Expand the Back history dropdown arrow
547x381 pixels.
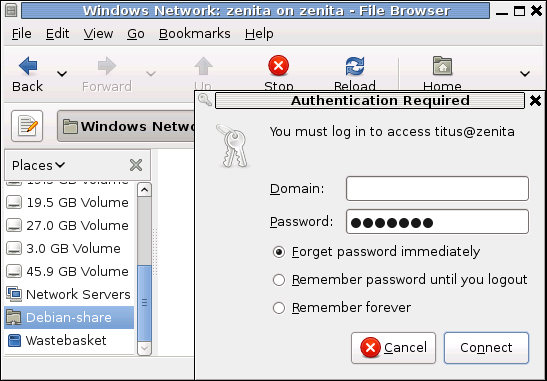[x=62, y=74]
